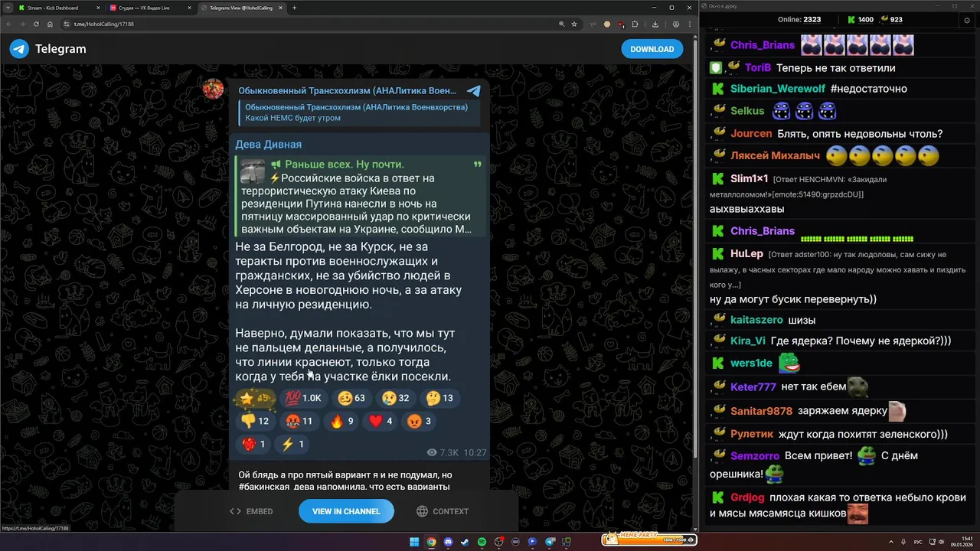Click the cursing face reaction with 11
980x551 pixels.
[299, 421]
